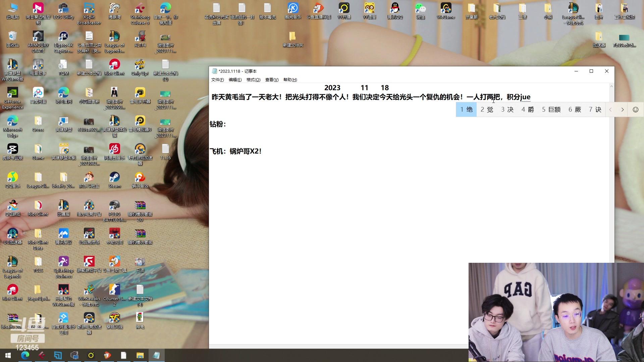The height and width of the screenshot is (362, 644).
Task: Open Notepad 文件(F) menu
Action: (x=217, y=80)
